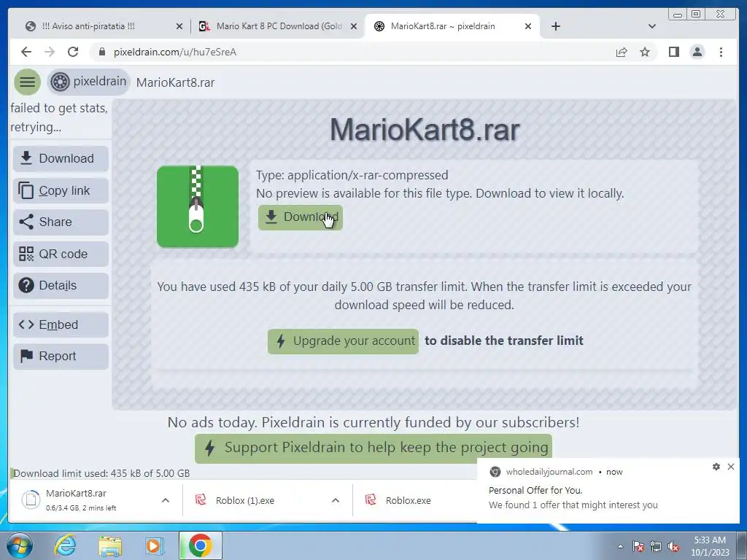Open Windows Media Player from taskbar
The width and height of the screenshot is (747, 560).
(154, 545)
